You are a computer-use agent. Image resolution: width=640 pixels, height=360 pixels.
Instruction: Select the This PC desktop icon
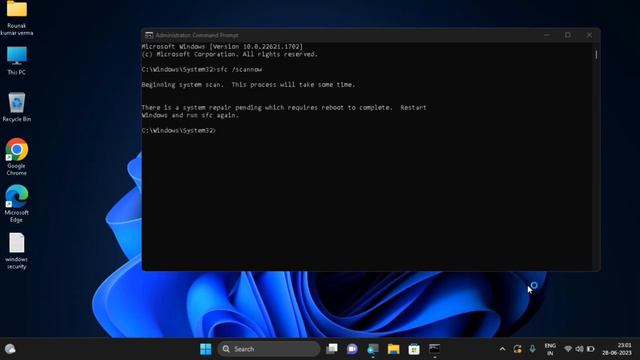tap(17, 60)
